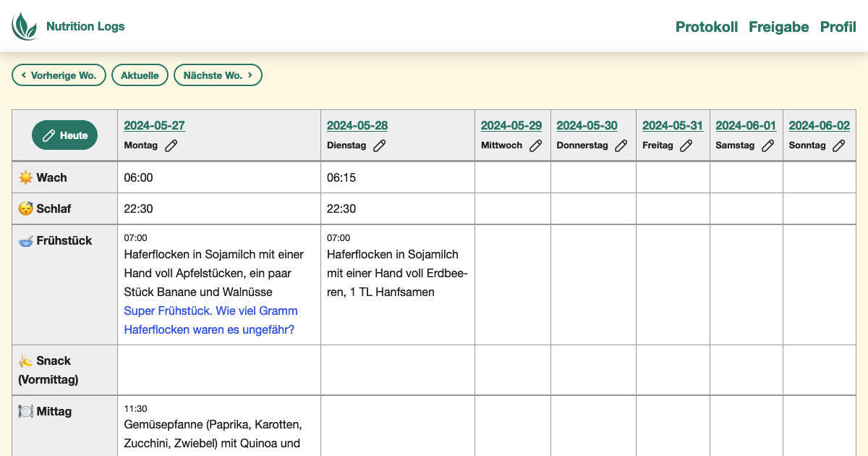The width and height of the screenshot is (868, 456).
Task: Click the pencil icon beside Sonntag
Action: 838,145
